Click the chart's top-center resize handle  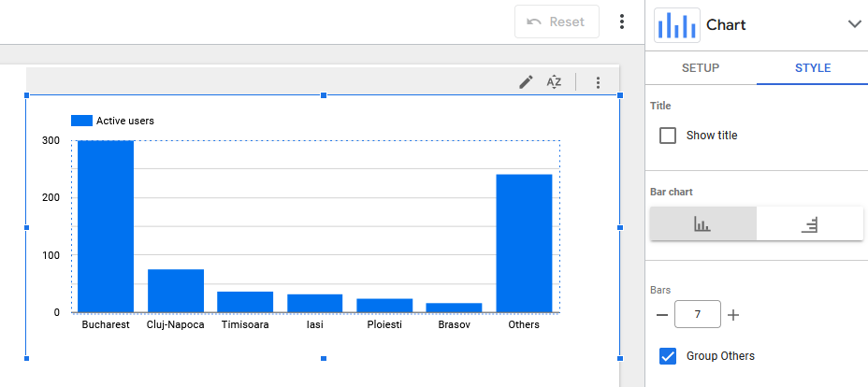[x=324, y=95]
